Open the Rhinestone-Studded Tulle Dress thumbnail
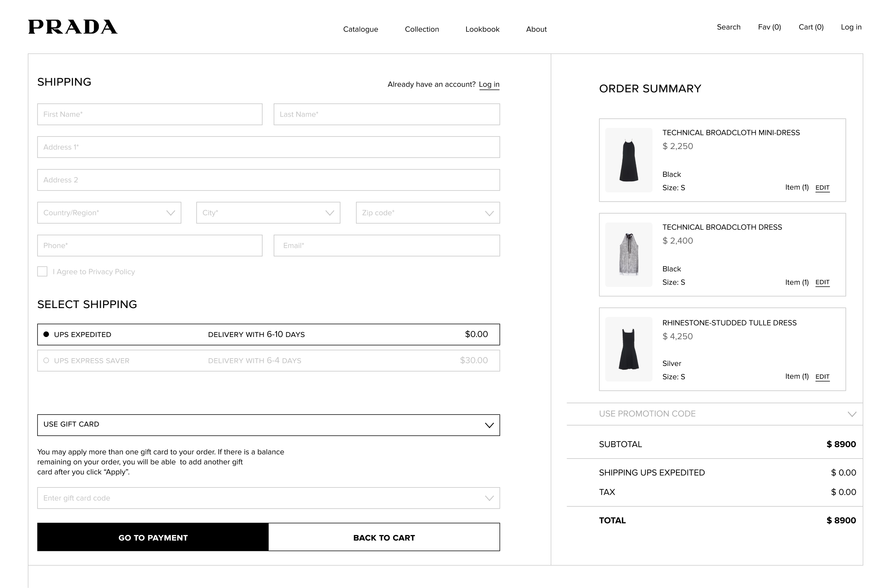The width and height of the screenshot is (890, 588). (629, 349)
